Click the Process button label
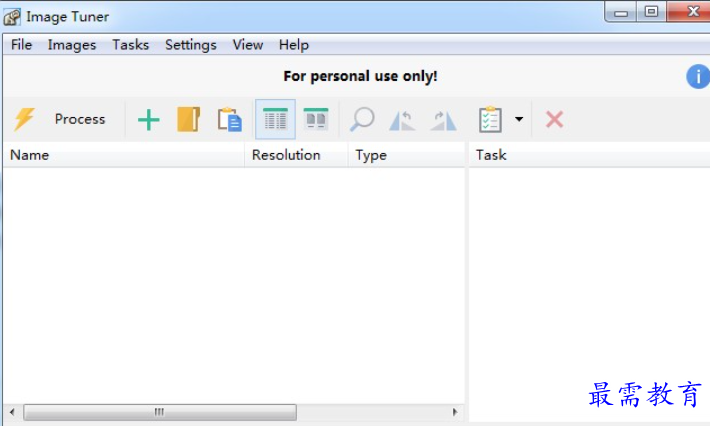This screenshot has height=426, width=710. tap(80, 119)
